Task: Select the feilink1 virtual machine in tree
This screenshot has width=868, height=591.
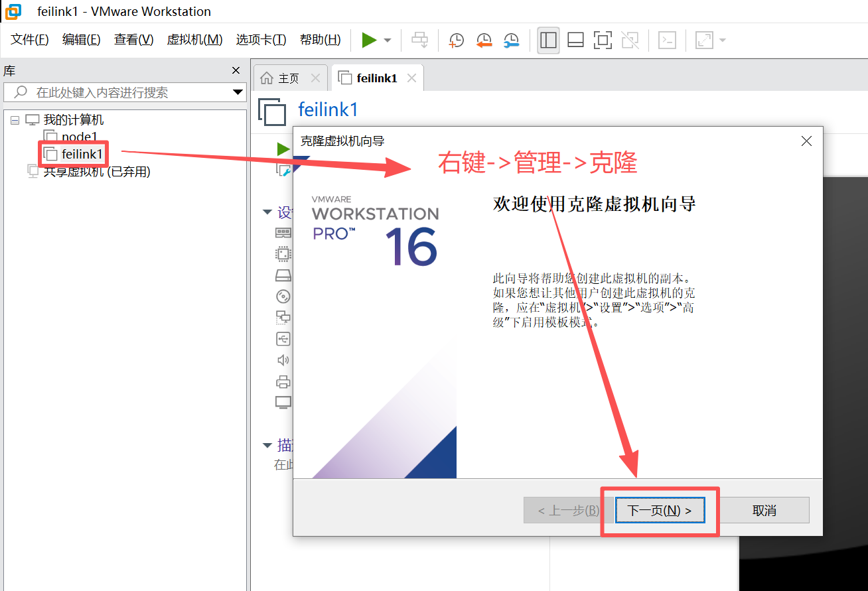Action: [82, 155]
